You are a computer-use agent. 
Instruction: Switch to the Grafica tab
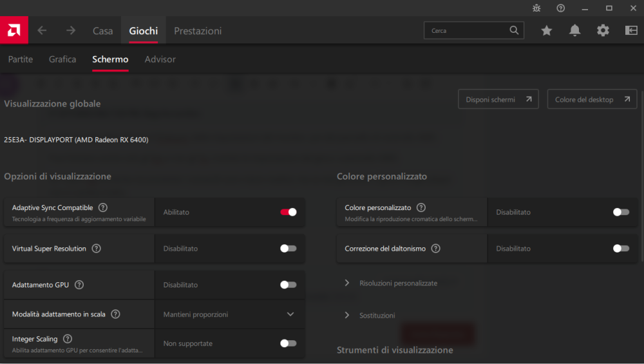(62, 59)
